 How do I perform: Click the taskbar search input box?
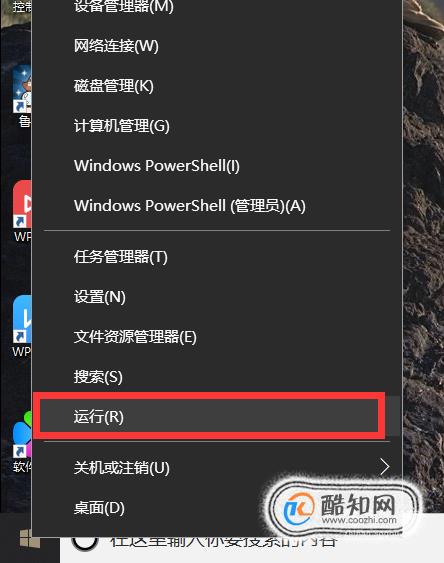tap(251, 549)
